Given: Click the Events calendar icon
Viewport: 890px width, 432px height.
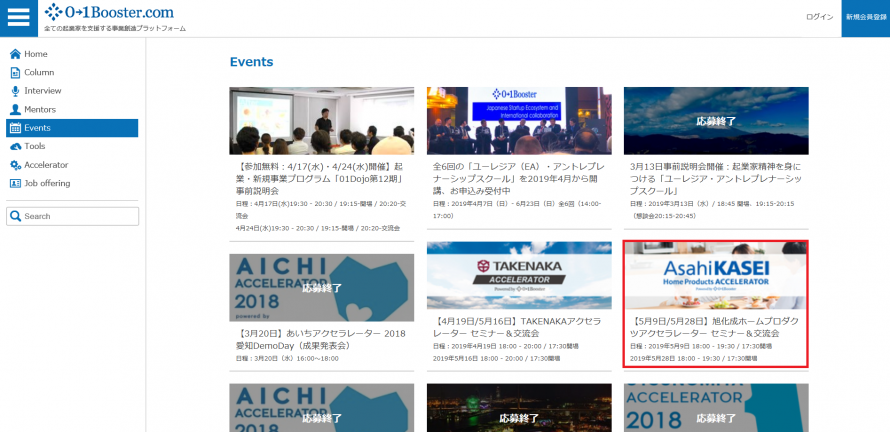Looking at the screenshot, I should [15, 128].
